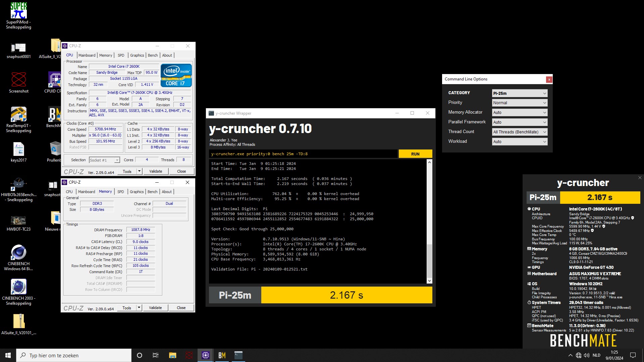Viewport: 644px width, 362px height.
Task: Open AISuite_II_V20101 zip archive icon
Action: [x=18, y=324]
